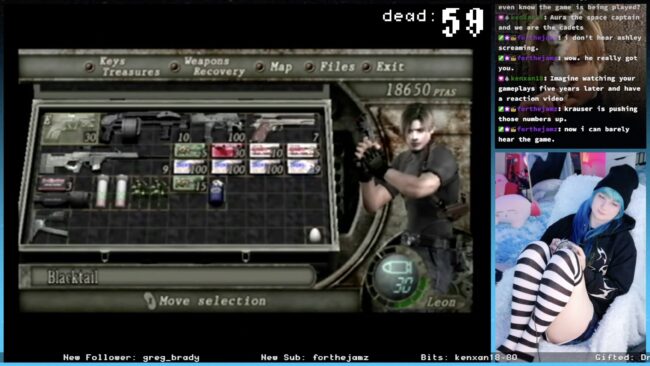The width and height of the screenshot is (650, 366).
Task: Click chat message about Aura space captain
Action: (x=570, y=22)
